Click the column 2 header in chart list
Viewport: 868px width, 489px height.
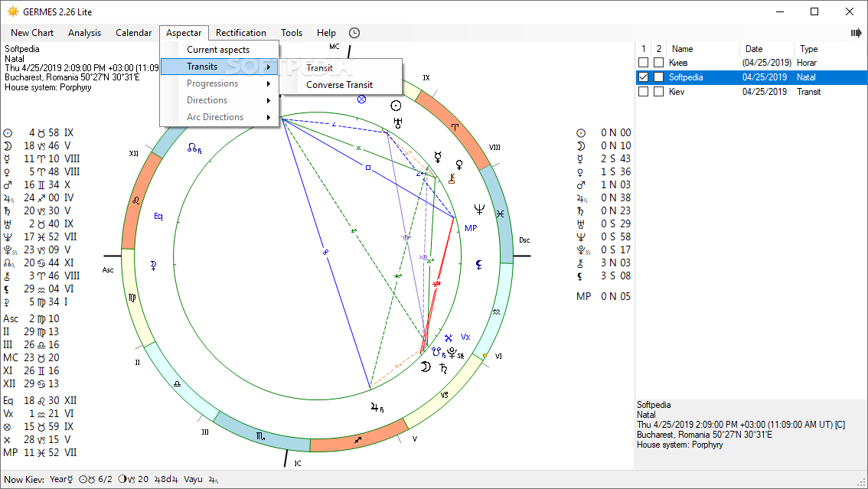click(x=659, y=49)
